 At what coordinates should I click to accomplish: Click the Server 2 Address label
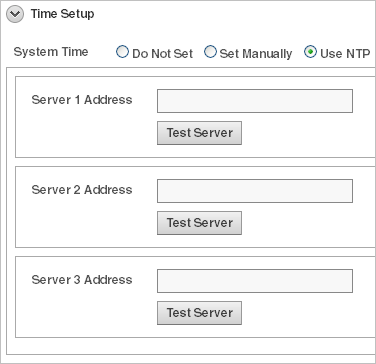(x=82, y=190)
